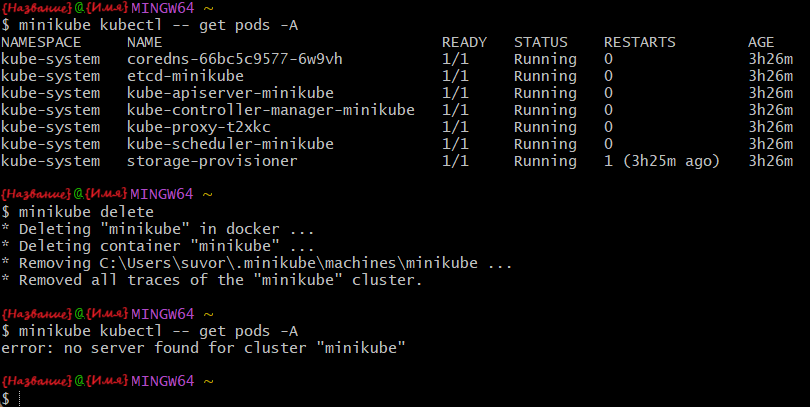
Task: Click the storage-provisioner pod name
Action: coord(211,161)
